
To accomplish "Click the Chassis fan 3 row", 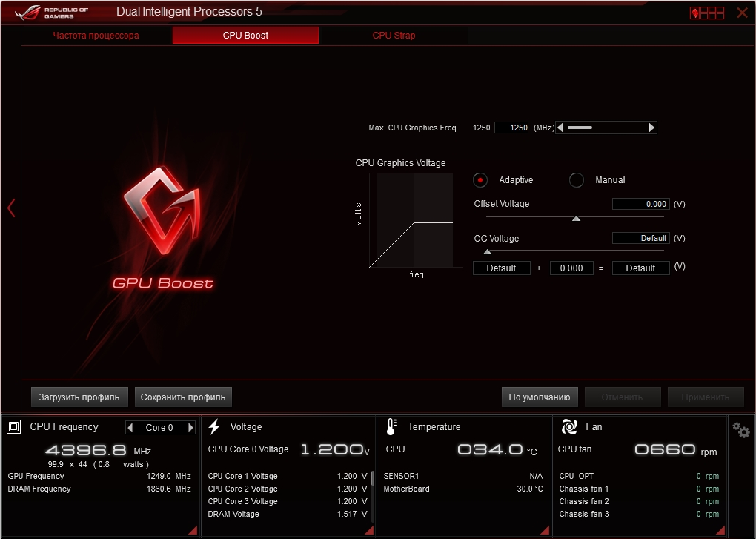I will (640, 514).
